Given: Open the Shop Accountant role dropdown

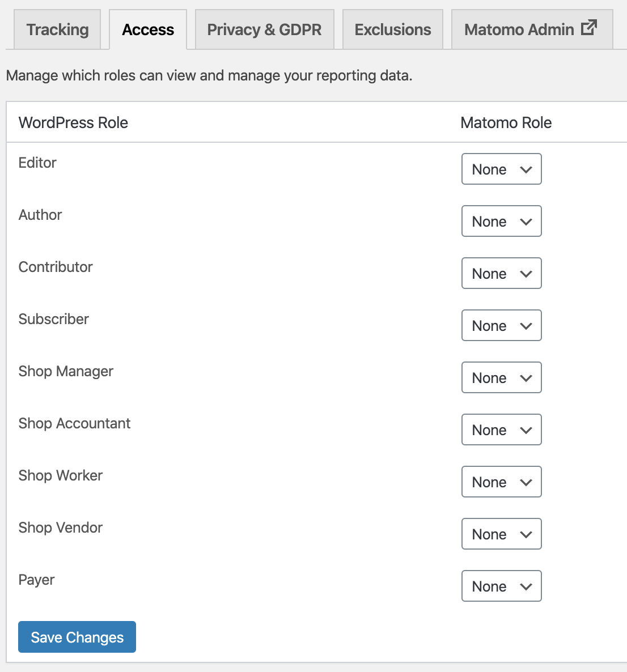Looking at the screenshot, I should (x=501, y=429).
